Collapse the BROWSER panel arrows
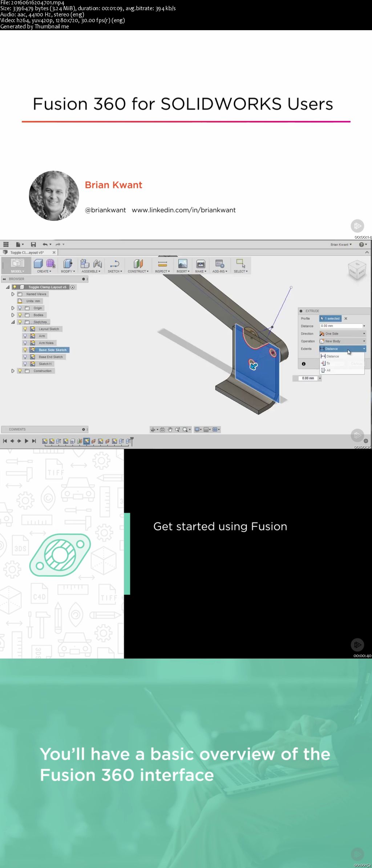372x868 pixels. (4, 279)
